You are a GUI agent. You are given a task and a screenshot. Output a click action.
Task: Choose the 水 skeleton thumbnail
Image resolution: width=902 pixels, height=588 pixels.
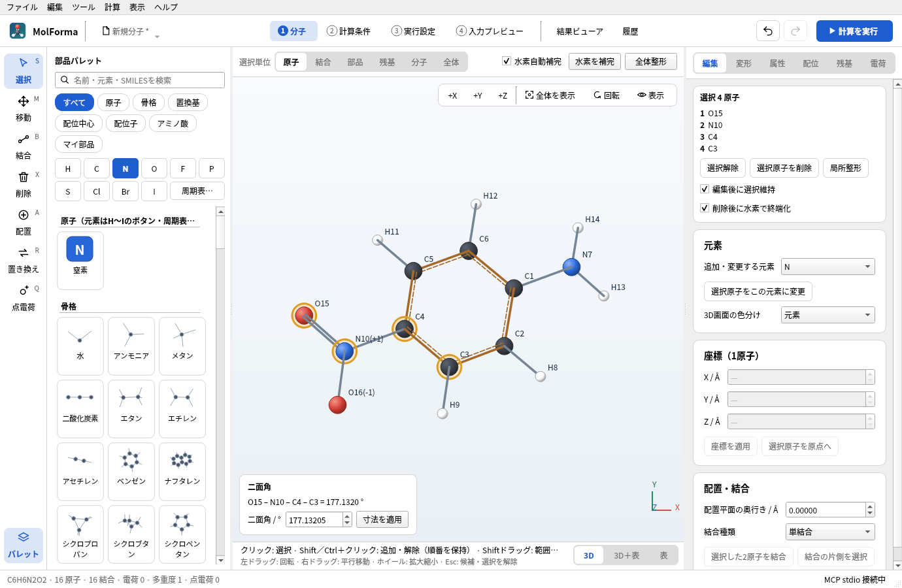[x=80, y=346]
